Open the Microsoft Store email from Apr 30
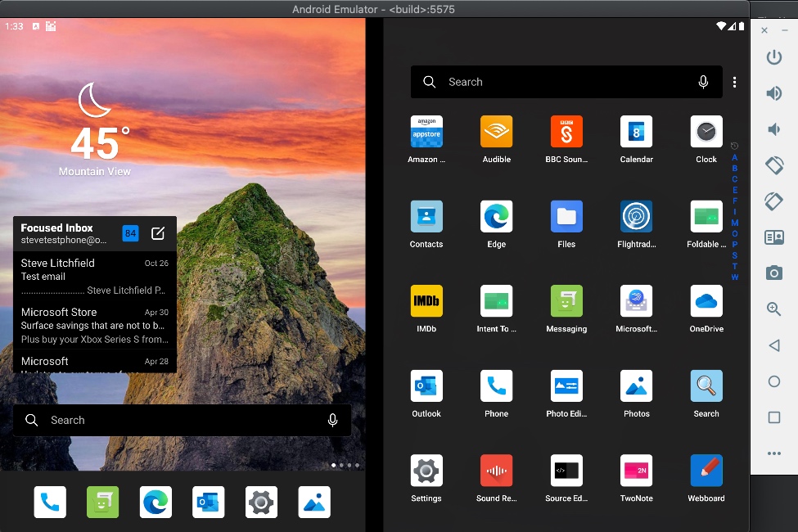798x532 pixels. 95,325
